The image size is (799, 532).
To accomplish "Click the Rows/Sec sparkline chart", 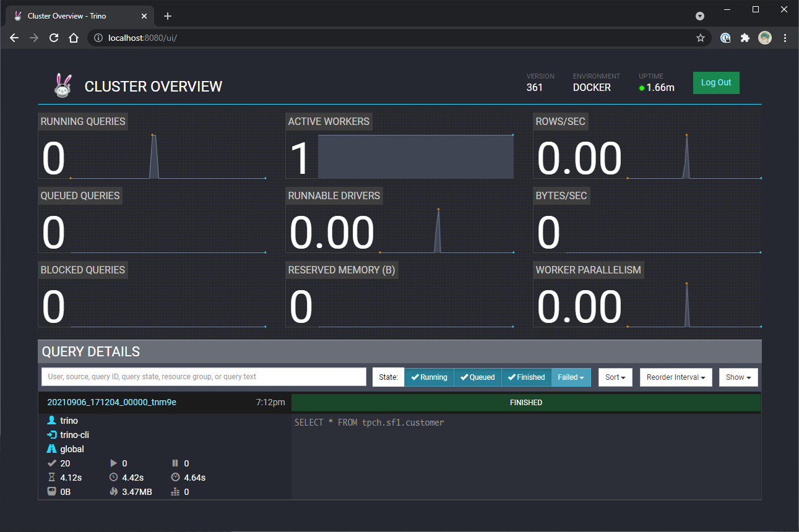I will tap(694, 157).
